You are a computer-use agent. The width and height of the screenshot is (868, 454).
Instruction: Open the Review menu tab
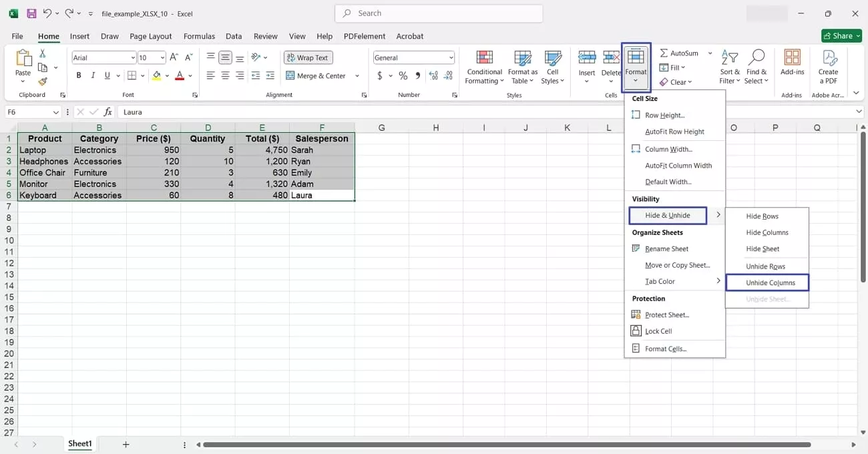[x=265, y=36]
